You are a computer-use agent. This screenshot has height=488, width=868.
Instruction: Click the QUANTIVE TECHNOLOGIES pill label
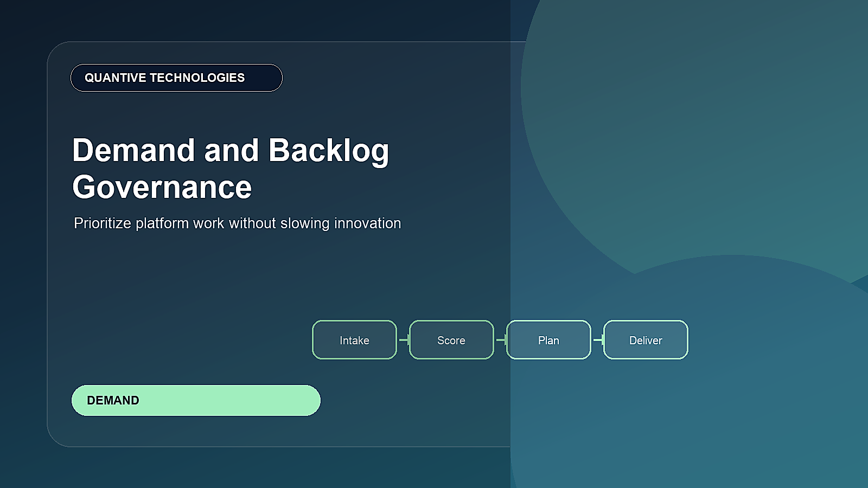click(x=176, y=78)
